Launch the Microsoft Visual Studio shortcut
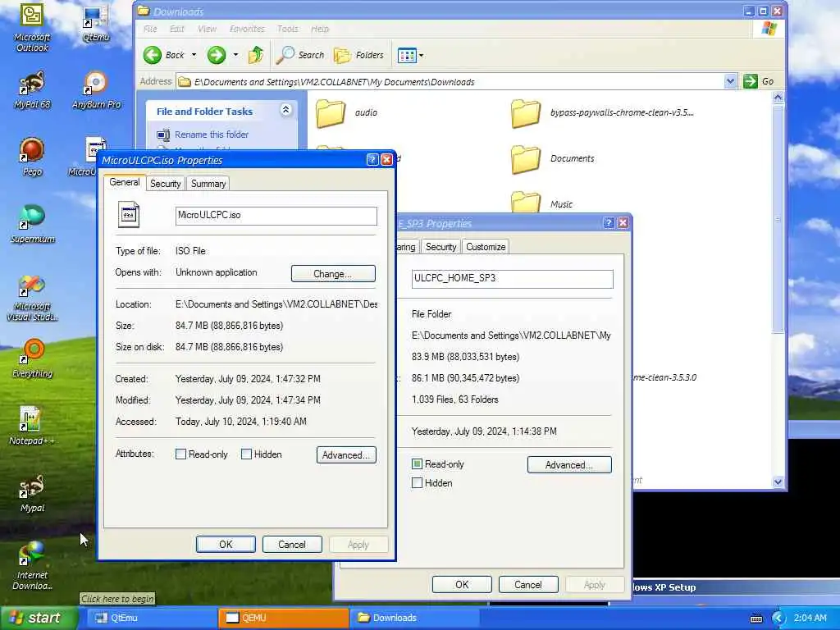840x630 pixels. coord(32,298)
